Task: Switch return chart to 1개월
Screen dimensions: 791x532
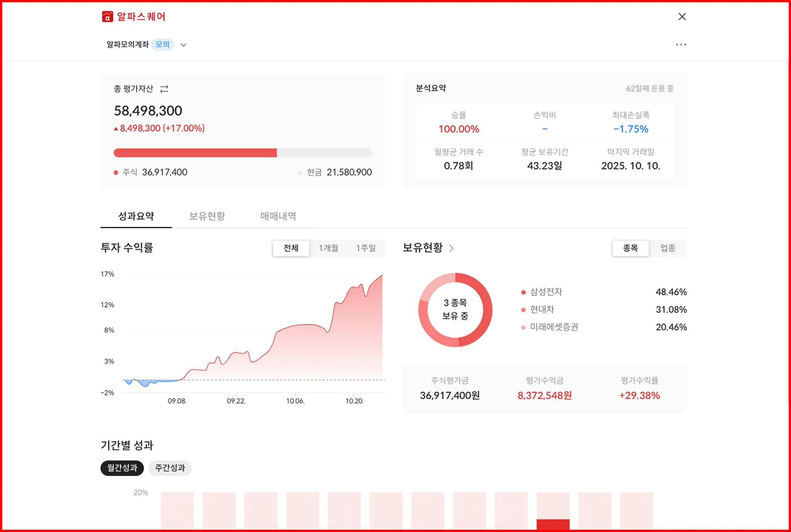Action: (x=328, y=248)
